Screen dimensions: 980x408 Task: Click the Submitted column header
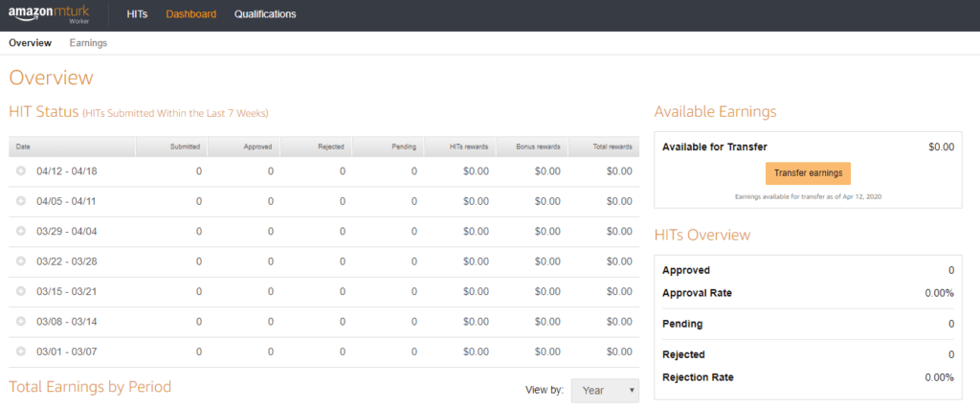pos(172,147)
